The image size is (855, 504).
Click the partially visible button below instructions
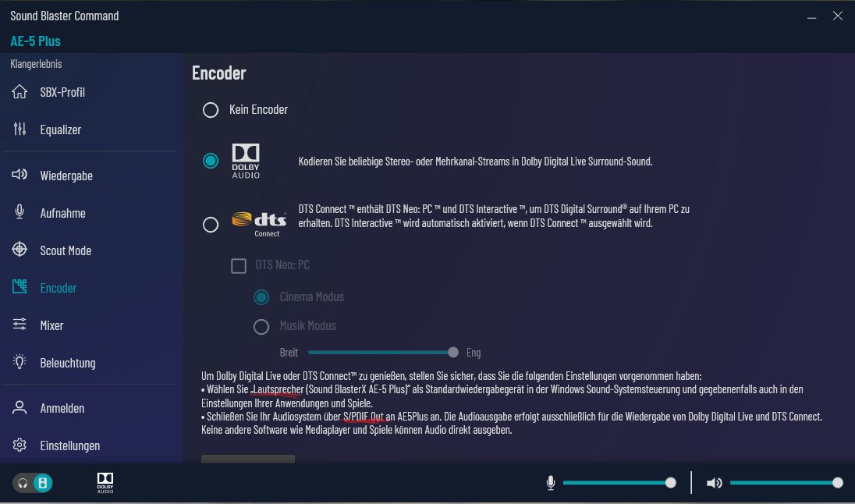coord(248,459)
